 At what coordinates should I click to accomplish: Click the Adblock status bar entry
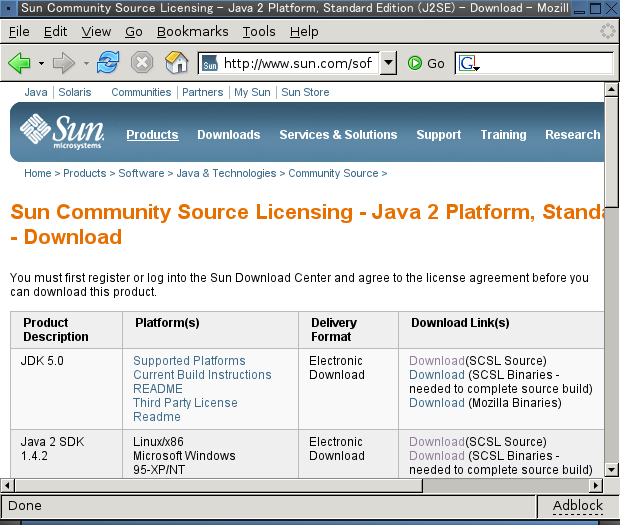(x=578, y=506)
